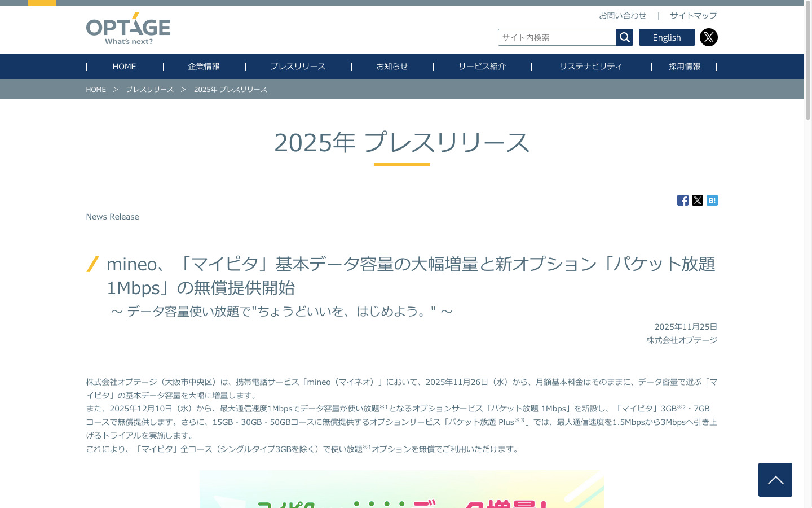Open プレスリリース navigation menu

pyautogui.click(x=298, y=67)
